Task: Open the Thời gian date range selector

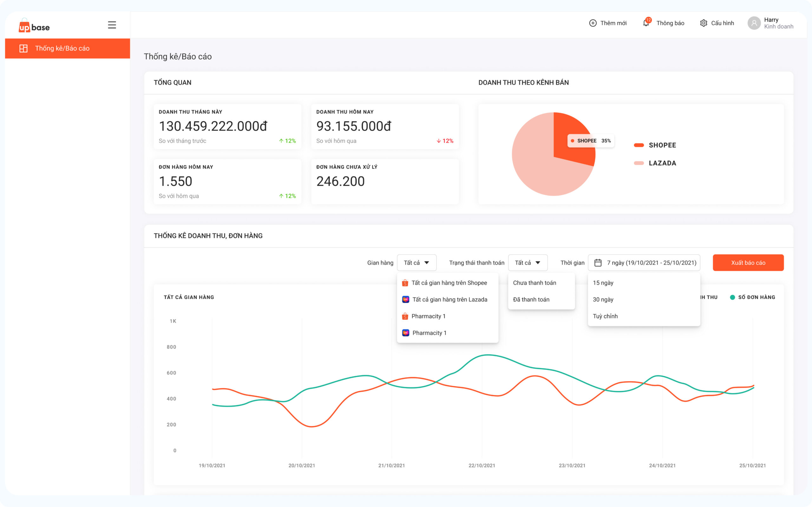Action: tap(644, 263)
